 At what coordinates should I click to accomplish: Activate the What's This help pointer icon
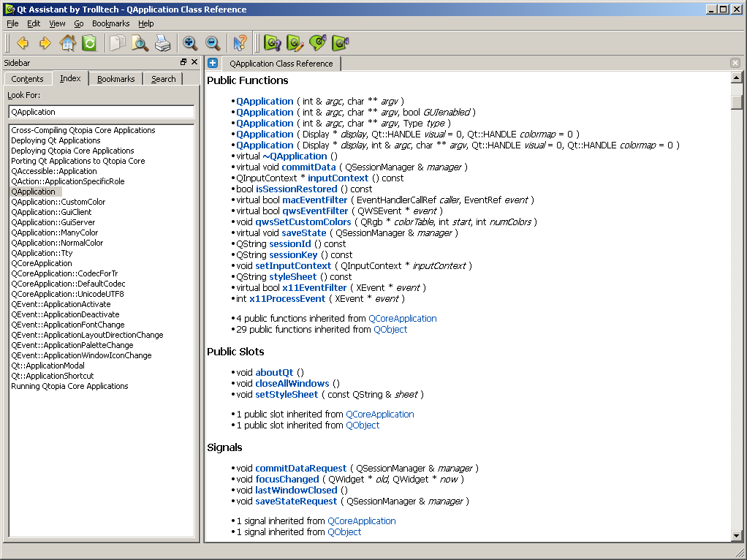click(240, 43)
